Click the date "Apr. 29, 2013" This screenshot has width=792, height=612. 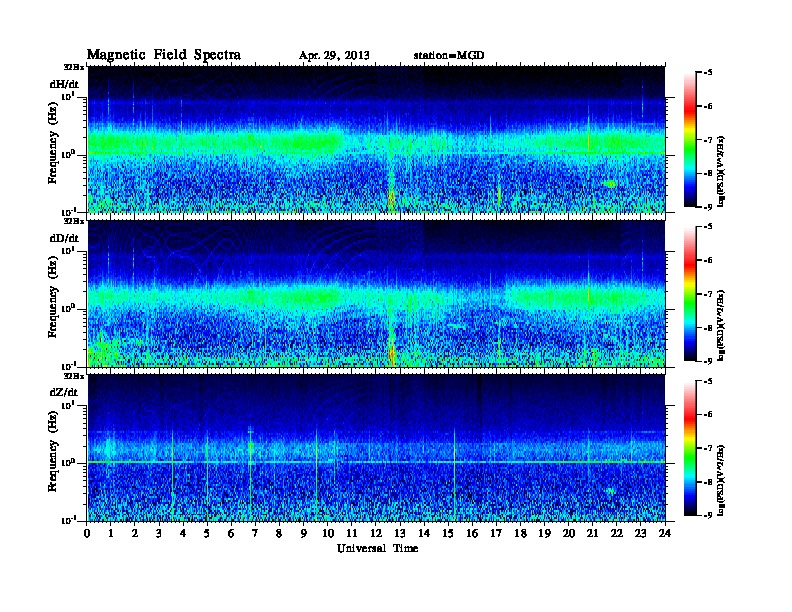334,56
